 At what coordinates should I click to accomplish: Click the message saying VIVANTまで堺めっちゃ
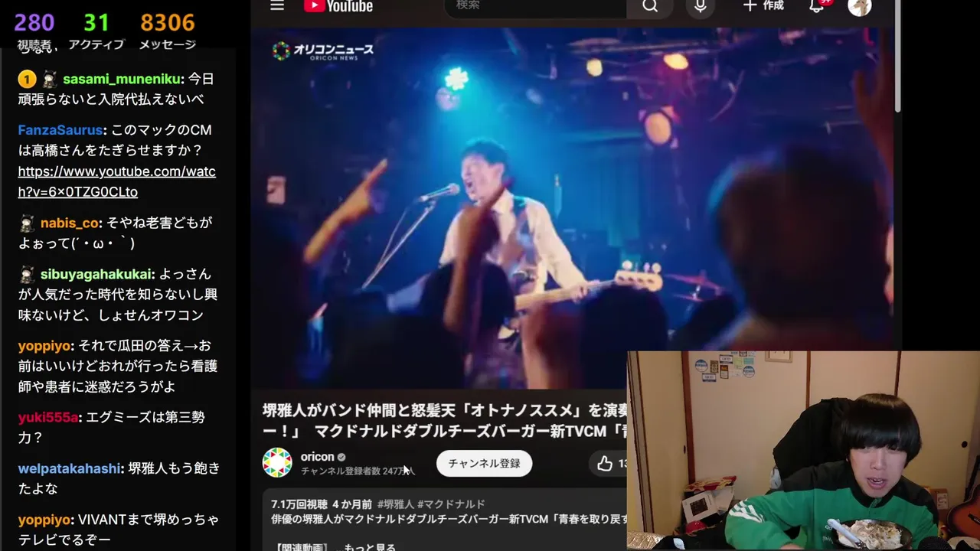pyautogui.click(x=119, y=530)
